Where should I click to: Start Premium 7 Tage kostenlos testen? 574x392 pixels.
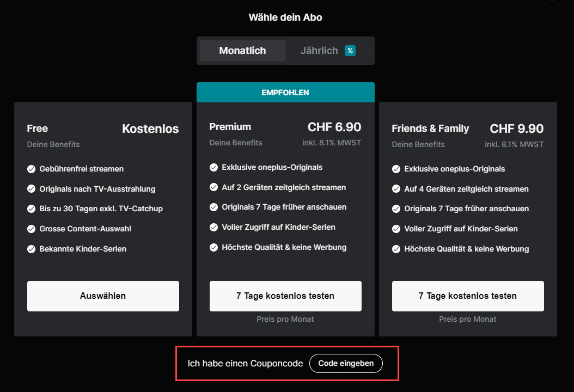(x=285, y=296)
